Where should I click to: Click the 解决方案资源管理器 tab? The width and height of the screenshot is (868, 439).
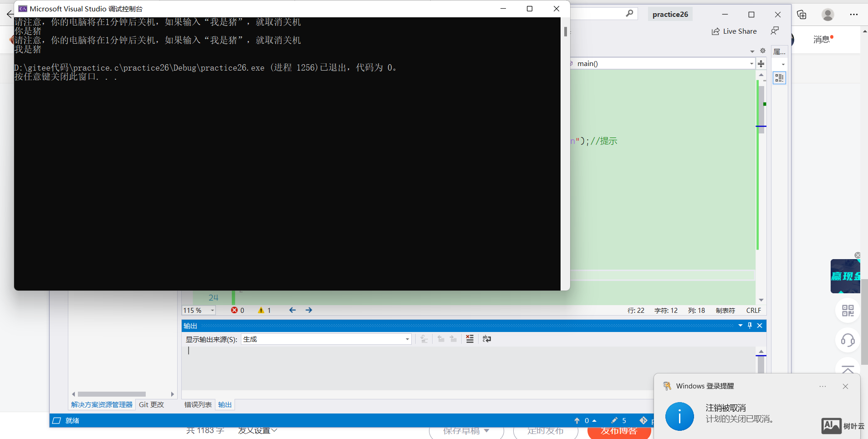pos(102,405)
